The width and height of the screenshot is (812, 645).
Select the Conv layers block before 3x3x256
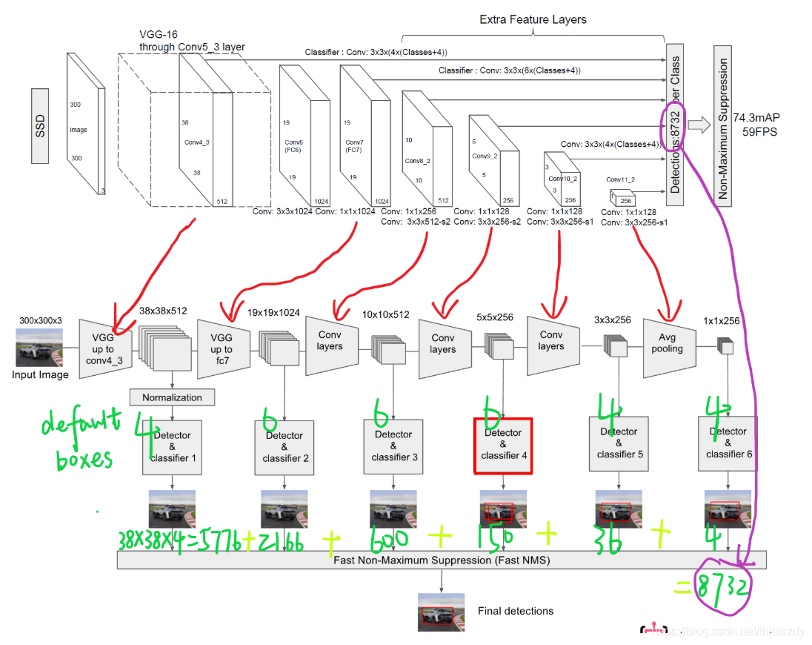pos(553,346)
